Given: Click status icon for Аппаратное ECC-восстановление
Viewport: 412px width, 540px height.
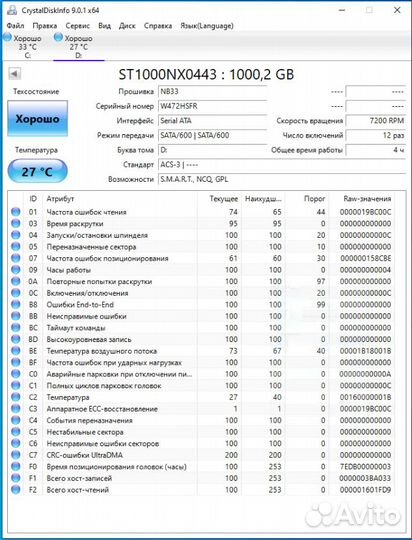Looking at the screenshot, I should click(16, 409).
